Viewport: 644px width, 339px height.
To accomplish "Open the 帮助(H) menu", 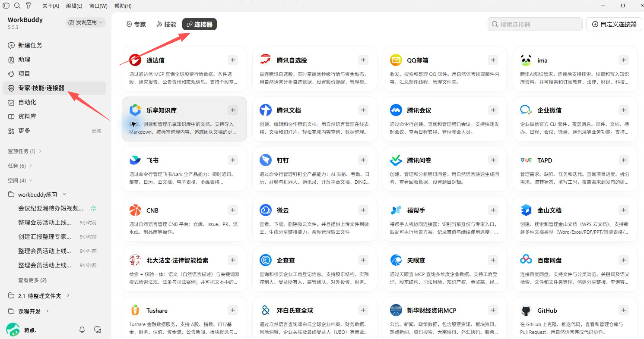I will pos(123,6).
